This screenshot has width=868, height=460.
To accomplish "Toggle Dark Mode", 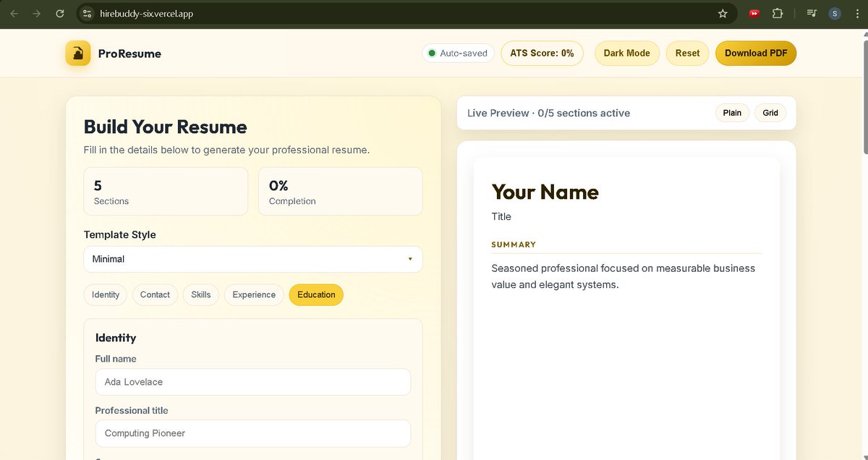I will point(627,53).
